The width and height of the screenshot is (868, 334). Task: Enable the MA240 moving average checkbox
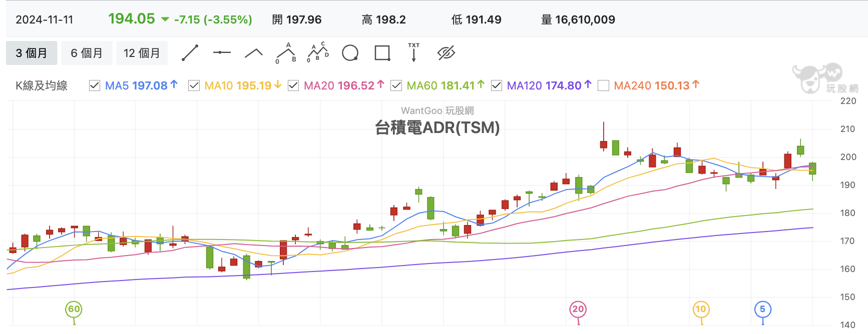point(604,85)
